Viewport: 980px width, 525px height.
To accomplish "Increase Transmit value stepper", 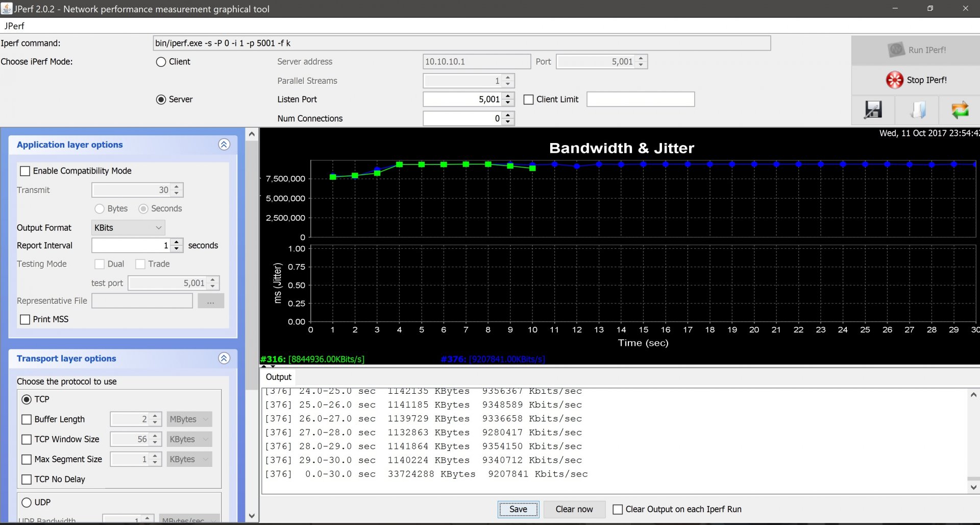I will pos(177,186).
